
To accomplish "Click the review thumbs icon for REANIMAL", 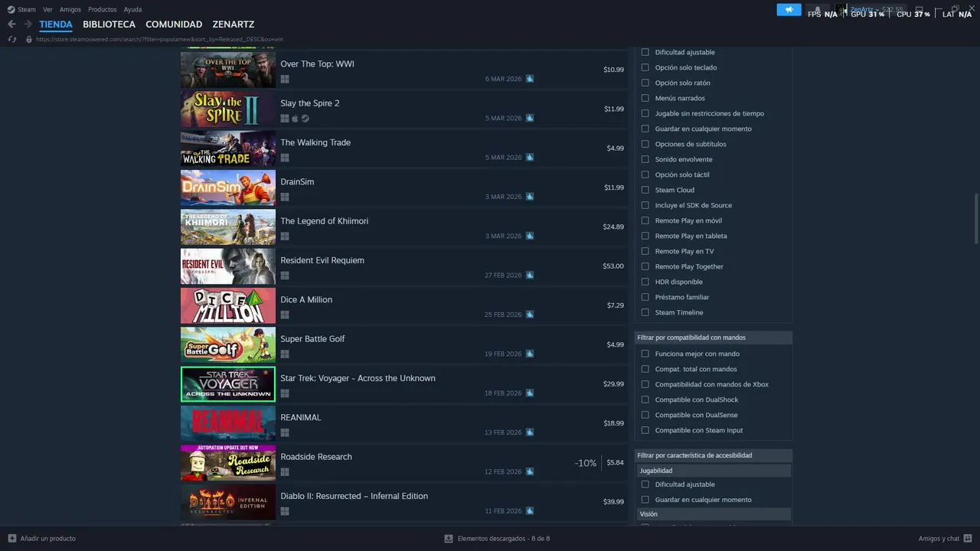I will click(530, 432).
